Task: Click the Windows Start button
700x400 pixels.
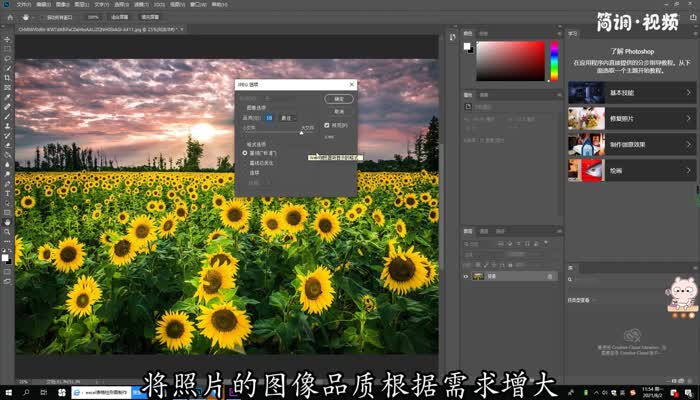Action: tap(8, 392)
